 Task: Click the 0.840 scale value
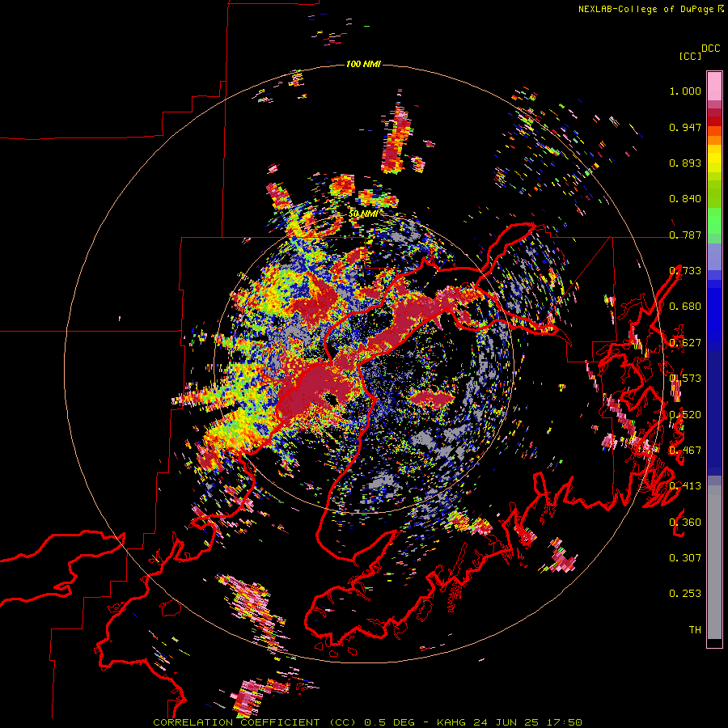[x=685, y=199]
